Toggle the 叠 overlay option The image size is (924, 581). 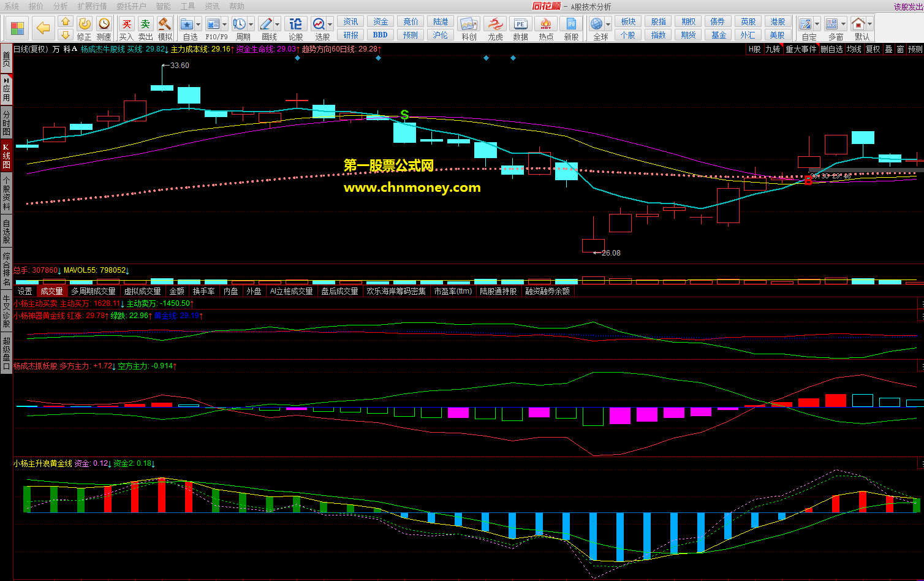(888, 49)
